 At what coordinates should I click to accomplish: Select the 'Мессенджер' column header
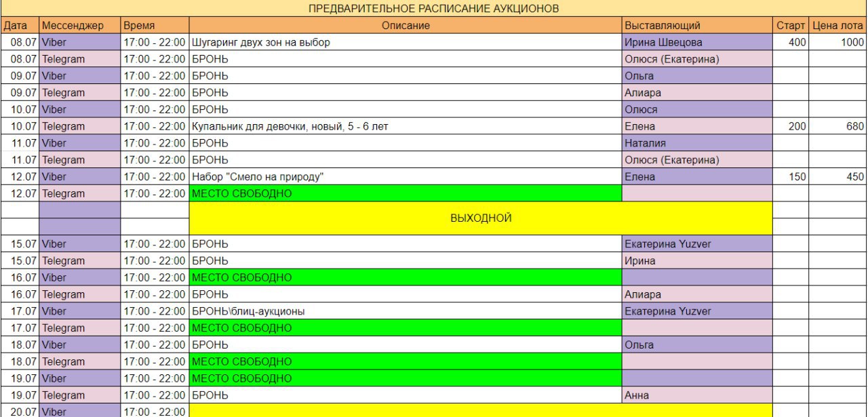click(80, 26)
